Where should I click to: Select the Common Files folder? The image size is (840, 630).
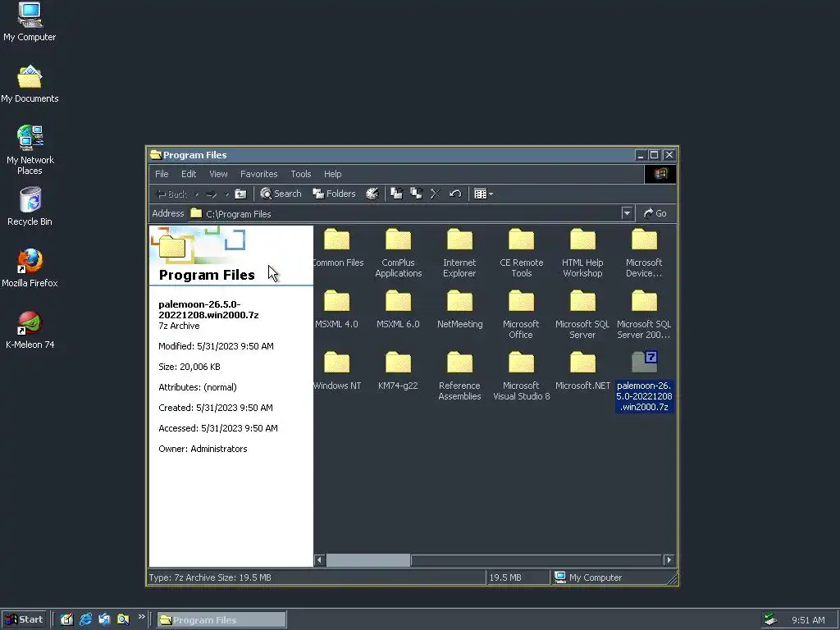click(337, 248)
